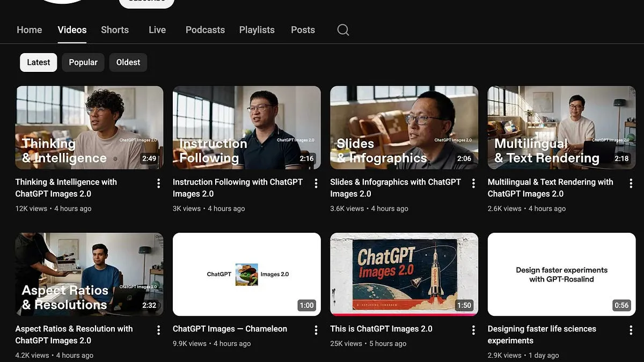Click the 3.6K views • 4 hours ago text
Screen dimensions: 644x362
[x=369, y=209]
